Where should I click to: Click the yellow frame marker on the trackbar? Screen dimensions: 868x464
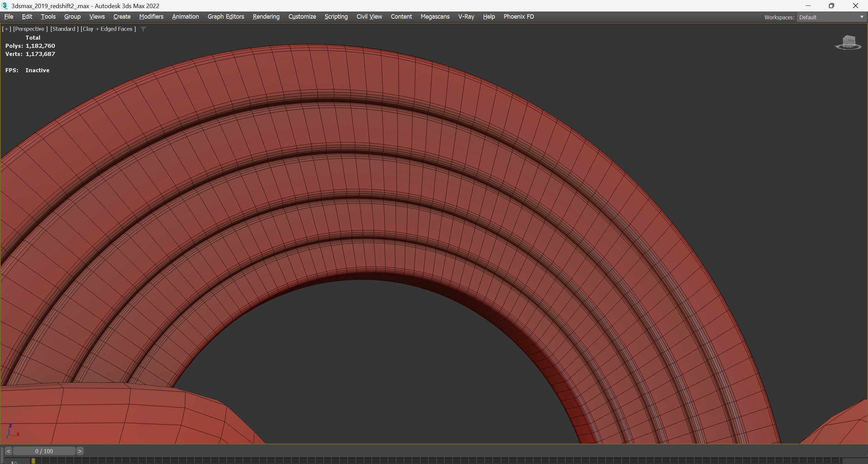pos(33,461)
